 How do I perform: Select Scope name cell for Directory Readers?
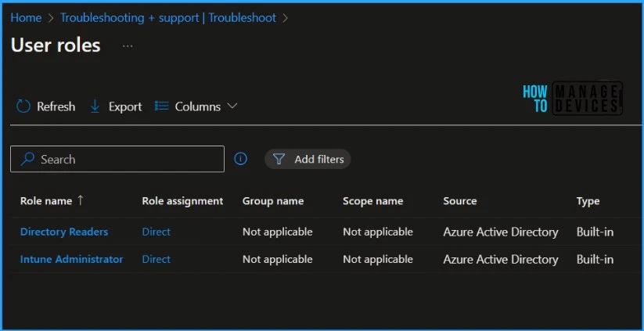[x=378, y=232]
